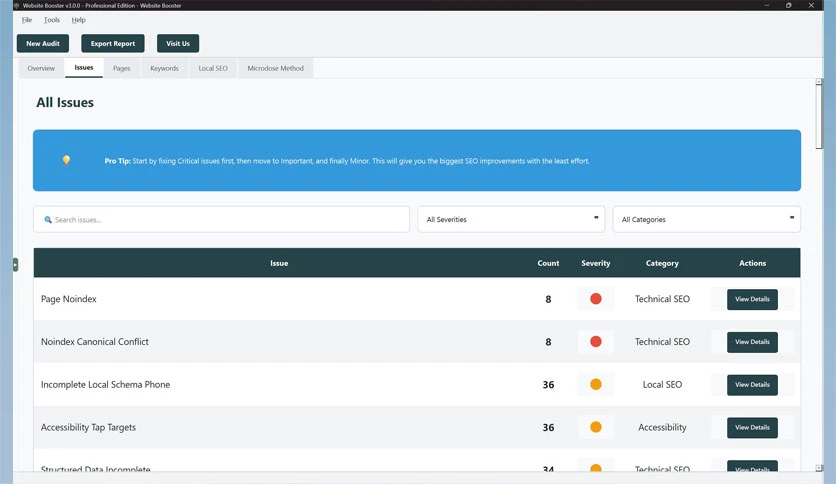View Details for Noindex Canonical Conflict

point(752,342)
